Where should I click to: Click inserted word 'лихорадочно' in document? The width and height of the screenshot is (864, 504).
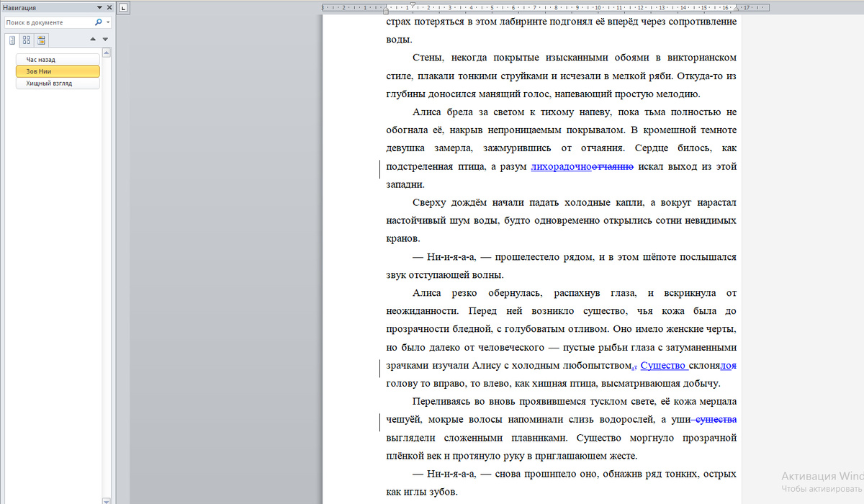coord(561,166)
